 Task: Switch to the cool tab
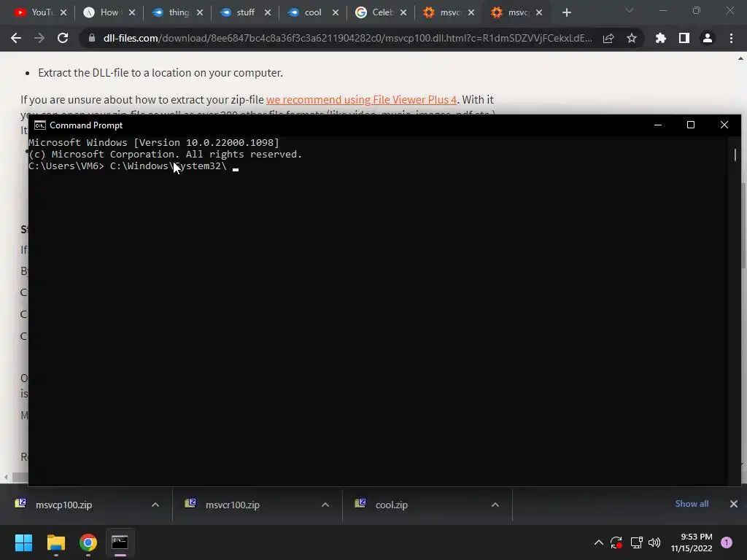[313, 12]
